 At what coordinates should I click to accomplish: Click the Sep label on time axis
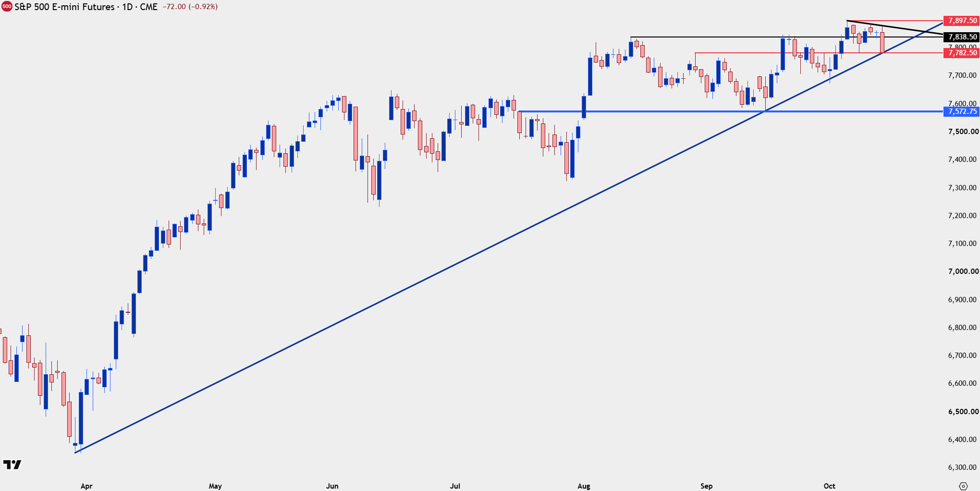[707, 486]
